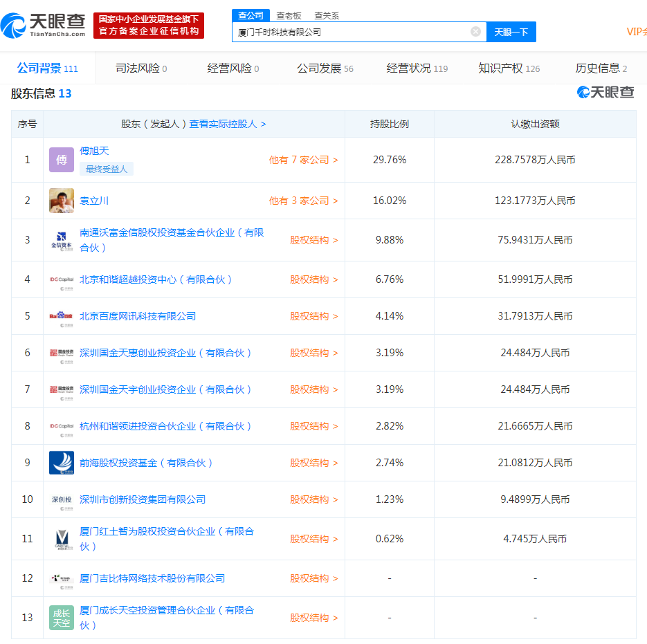Click the 前海股权投资基金 blue logo icon
Viewport: 647px width, 644px height.
tap(62, 463)
